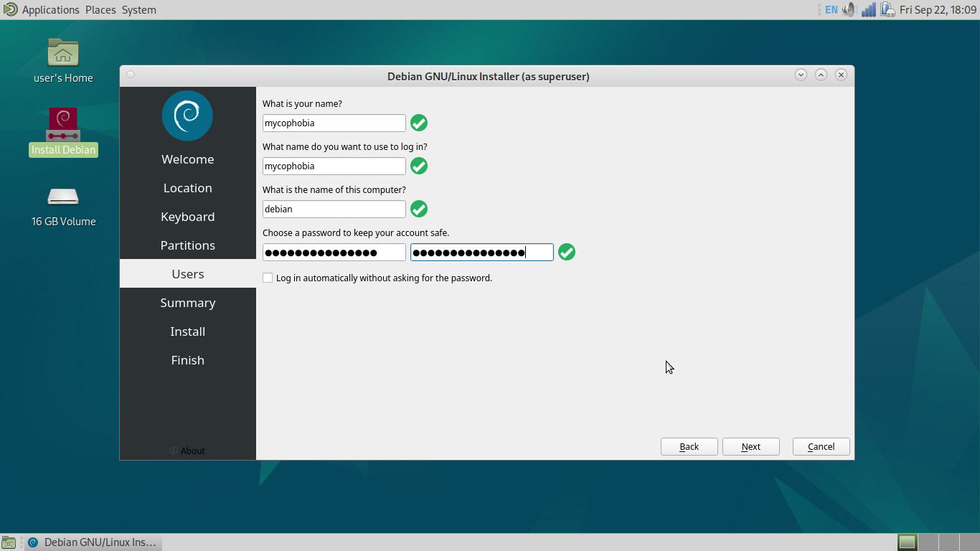
Task: Click the green checkmark beside password fields
Action: 567,252
